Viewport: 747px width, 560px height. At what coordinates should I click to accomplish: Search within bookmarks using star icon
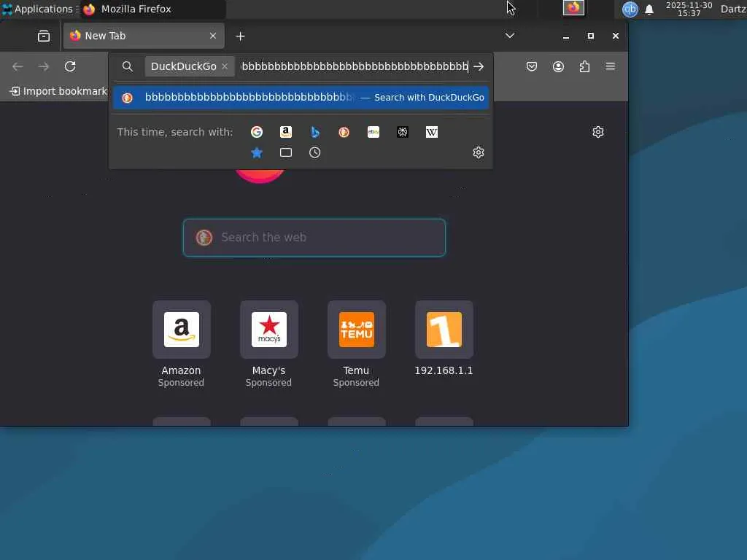tap(257, 152)
